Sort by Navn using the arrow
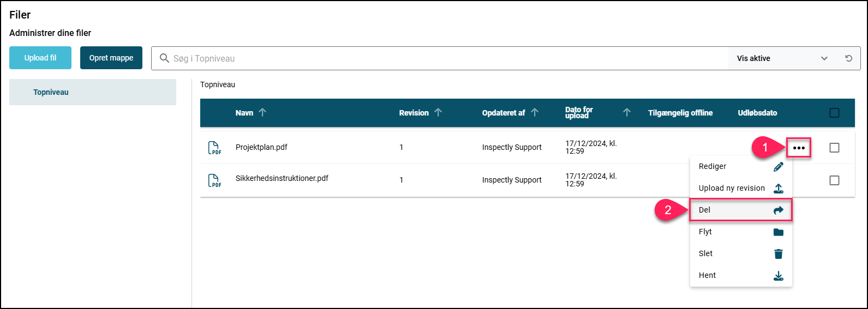This screenshot has width=868, height=309. (x=262, y=112)
